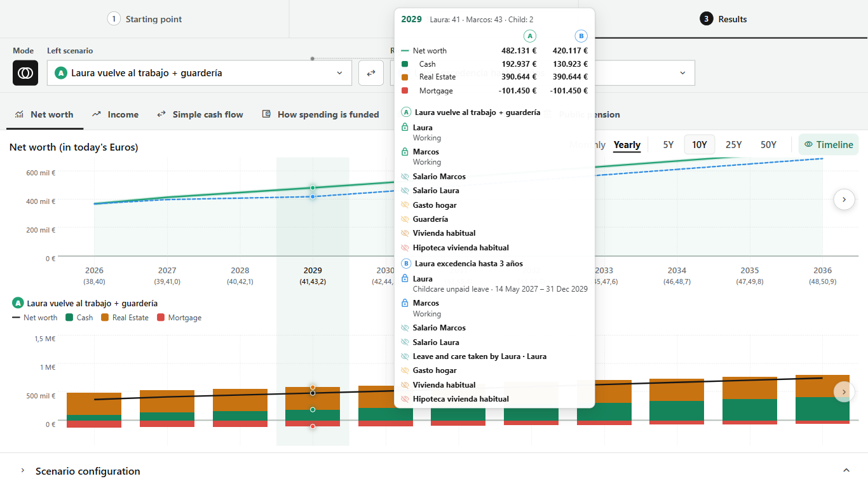Viewport: 868px width, 488px height.
Task: Click blue lock icon next to Marcos in scenario B
Action: (x=405, y=303)
